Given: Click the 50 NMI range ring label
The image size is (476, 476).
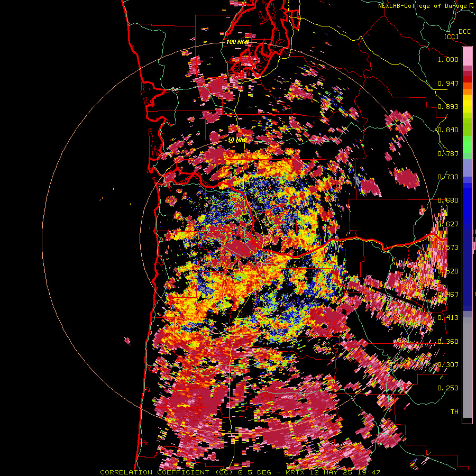Looking at the screenshot, I should click(237, 140).
